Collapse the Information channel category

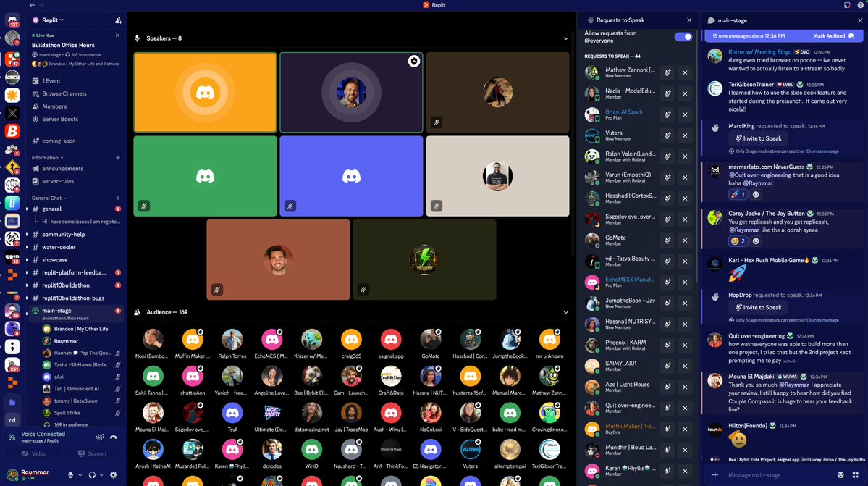coord(47,158)
